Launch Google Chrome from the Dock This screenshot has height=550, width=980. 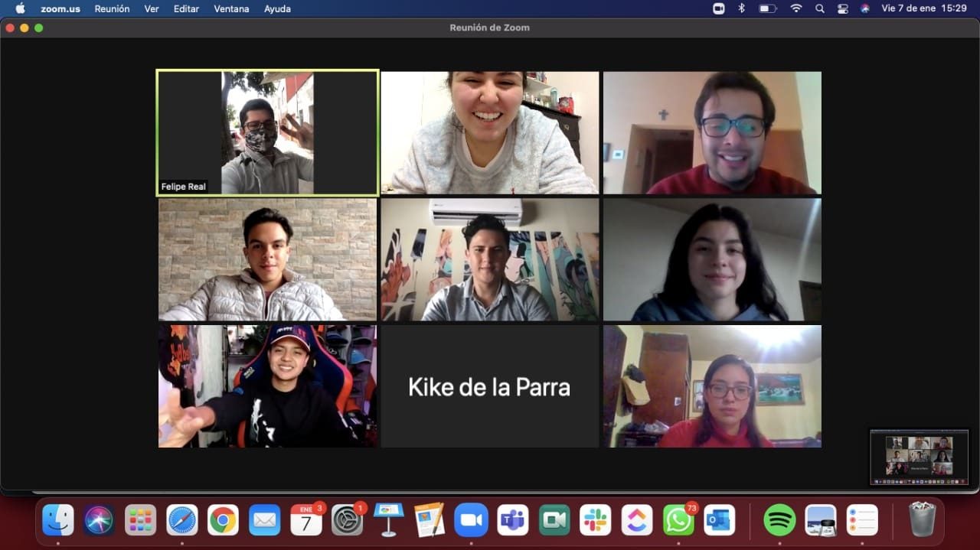(223, 520)
